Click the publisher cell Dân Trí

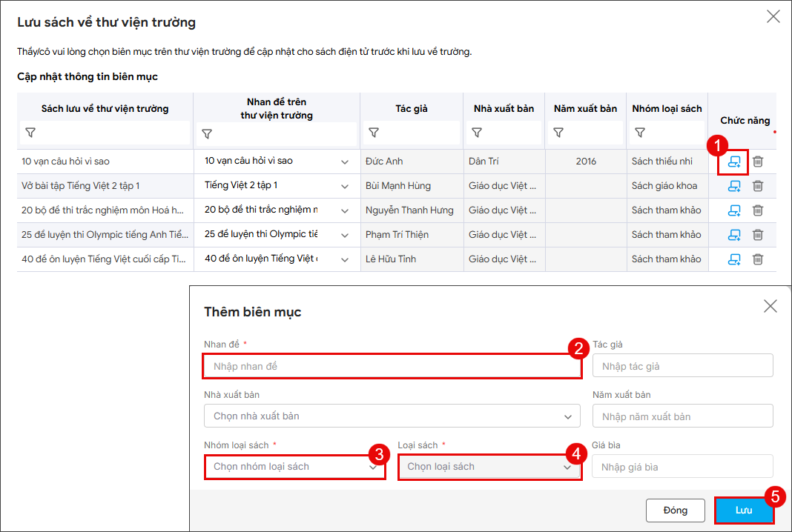pos(504,162)
